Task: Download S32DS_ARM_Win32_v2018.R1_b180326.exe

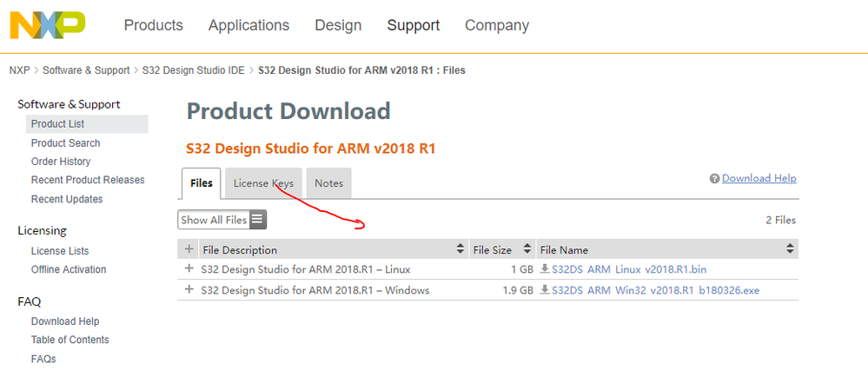Action: click(655, 290)
